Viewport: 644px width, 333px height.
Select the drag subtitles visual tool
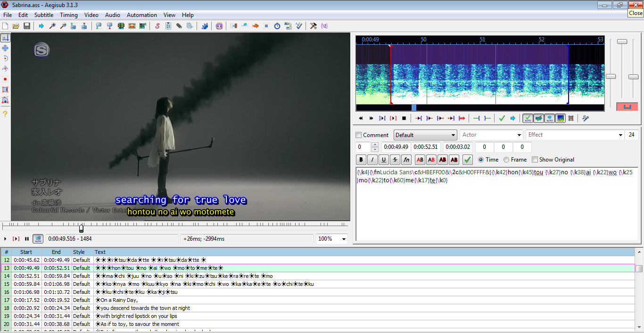(5, 48)
